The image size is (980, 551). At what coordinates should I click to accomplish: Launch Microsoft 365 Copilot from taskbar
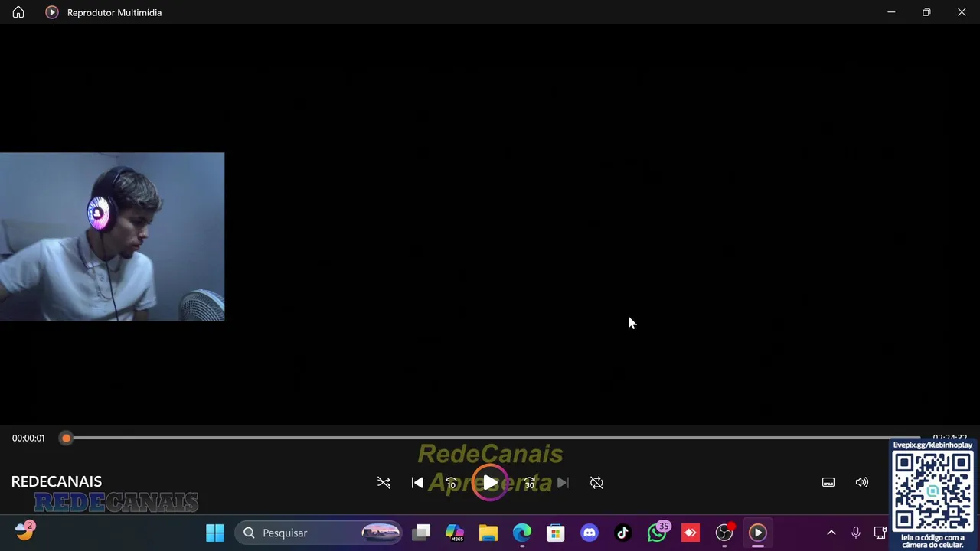[x=455, y=533]
